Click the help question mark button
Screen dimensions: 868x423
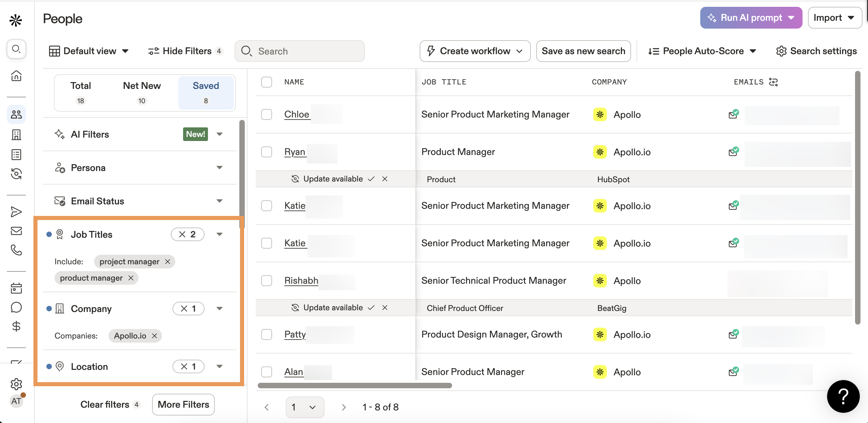point(843,396)
